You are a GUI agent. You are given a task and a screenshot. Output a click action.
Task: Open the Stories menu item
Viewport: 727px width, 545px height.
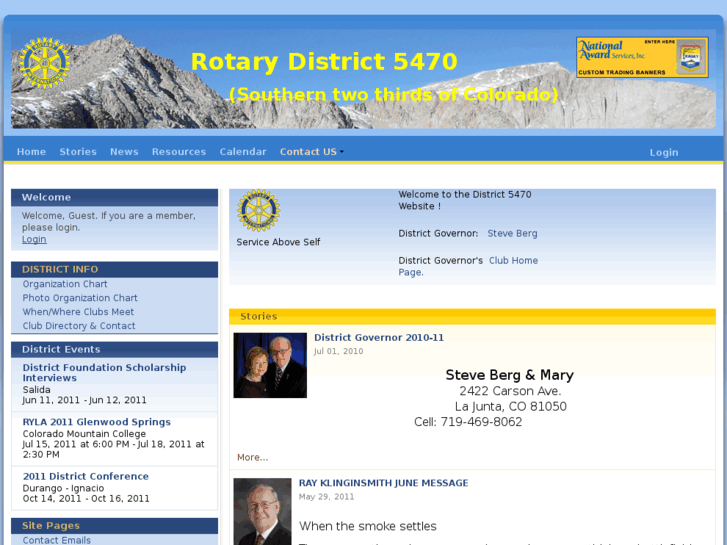click(x=78, y=152)
